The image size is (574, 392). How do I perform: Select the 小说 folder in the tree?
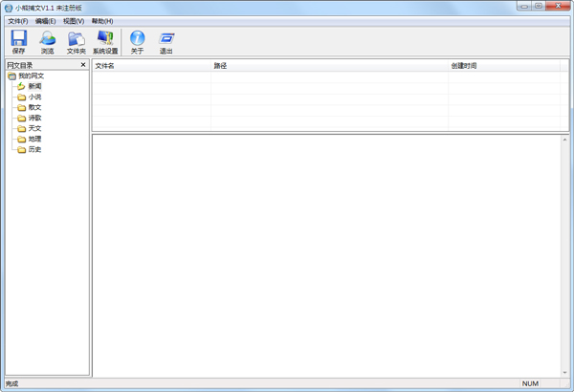click(x=34, y=97)
